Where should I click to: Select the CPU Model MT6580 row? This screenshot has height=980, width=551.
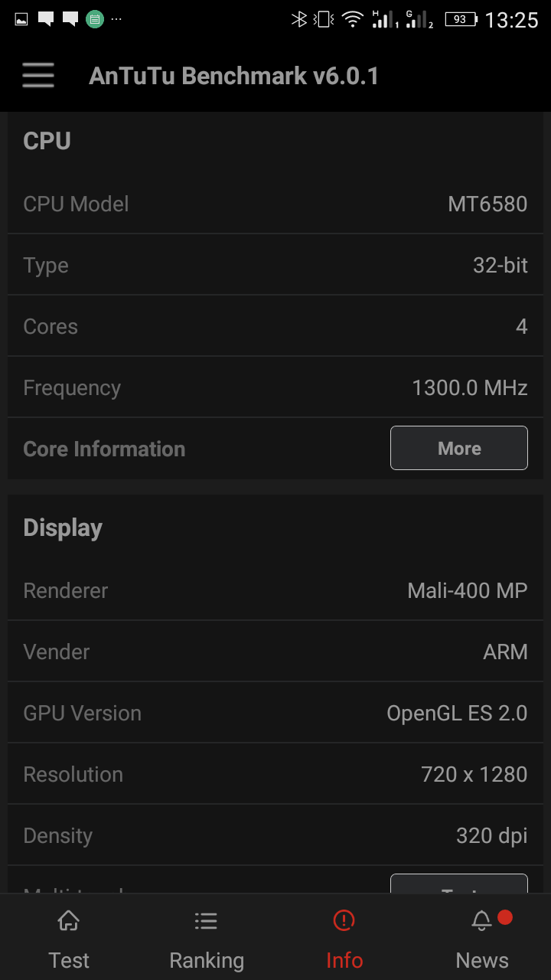275,204
